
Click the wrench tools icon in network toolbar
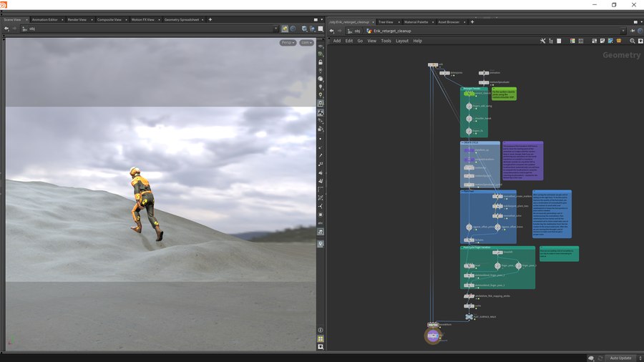coord(544,41)
